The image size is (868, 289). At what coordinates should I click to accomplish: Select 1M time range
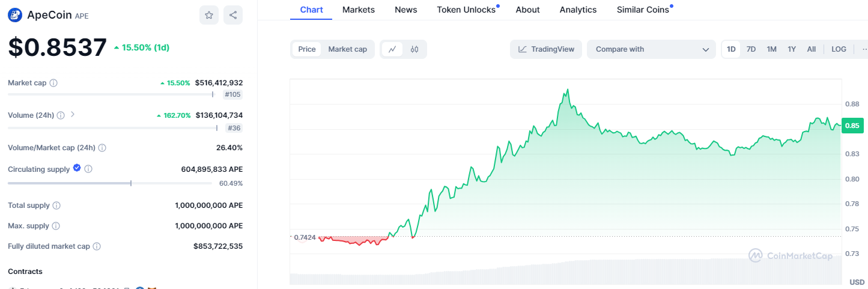pyautogui.click(x=772, y=49)
